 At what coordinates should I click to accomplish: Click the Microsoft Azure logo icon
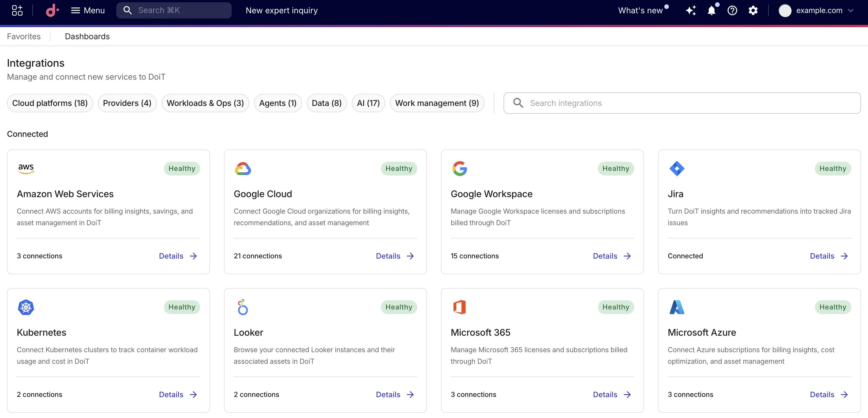pyautogui.click(x=677, y=307)
